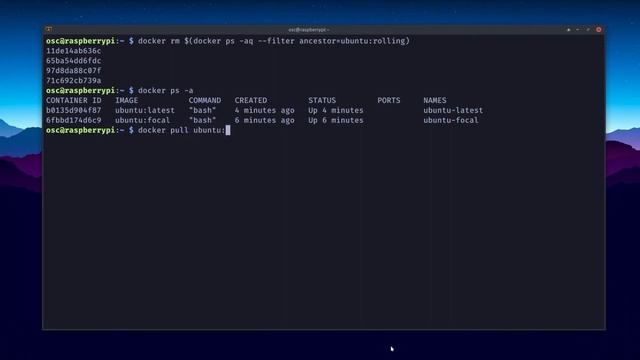Select container ID b0135d904f87
This screenshot has height=360, width=640.
pos(73,110)
